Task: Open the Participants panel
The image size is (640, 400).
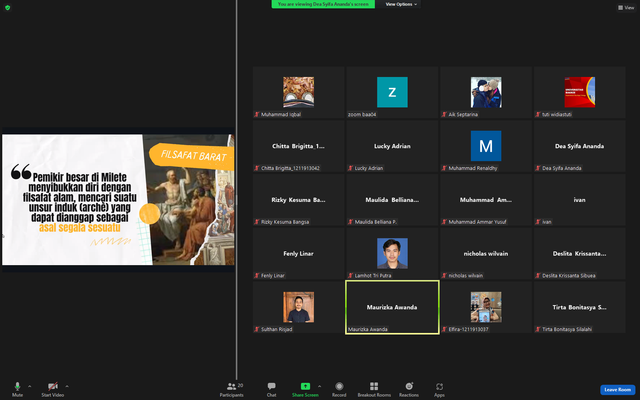Action: [x=231, y=389]
